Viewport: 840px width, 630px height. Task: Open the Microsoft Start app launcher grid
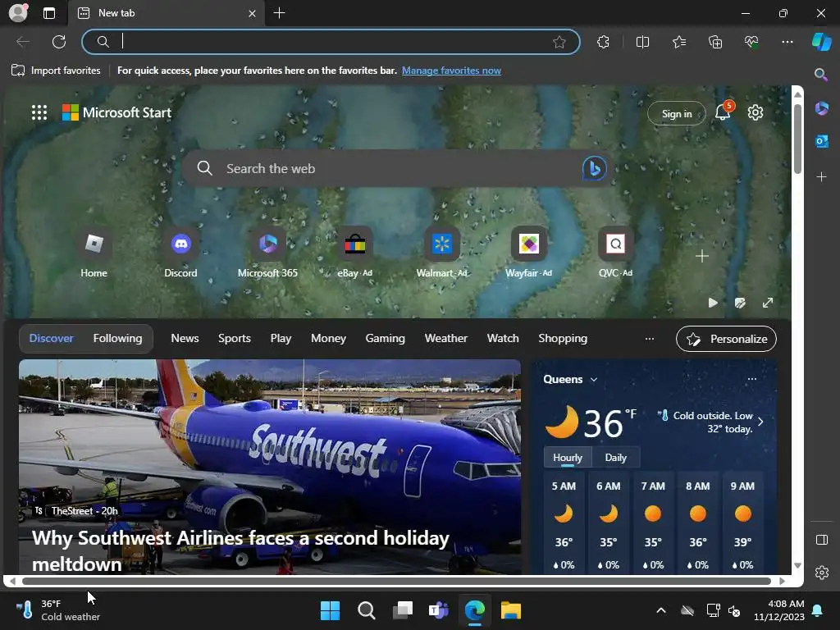[x=39, y=112]
